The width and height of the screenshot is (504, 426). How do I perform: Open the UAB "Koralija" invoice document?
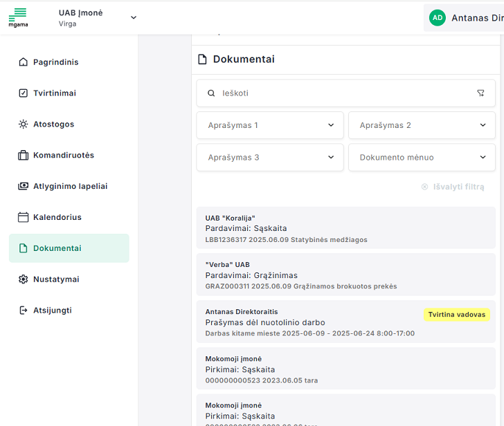pyautogui.click(x=345, y=228)
